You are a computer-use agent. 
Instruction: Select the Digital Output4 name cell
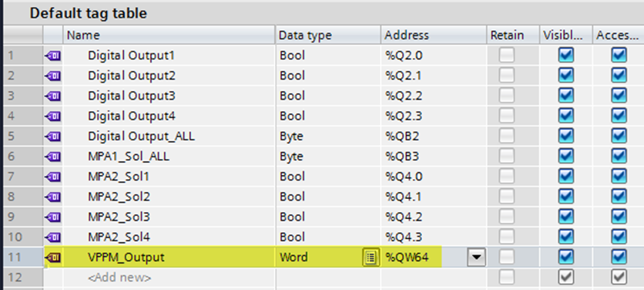coord(169,116)
